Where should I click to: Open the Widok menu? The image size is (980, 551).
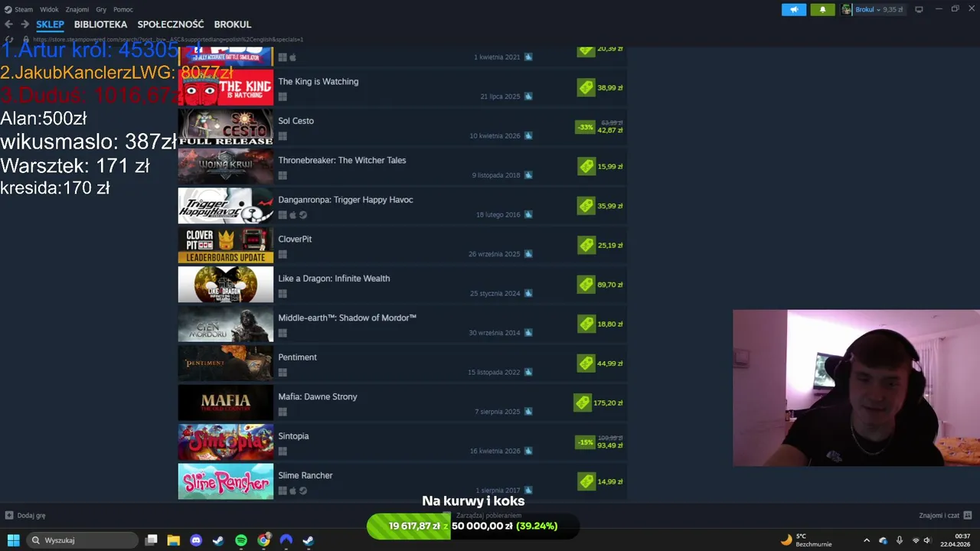pyautogui.click(x=49, y=9)
